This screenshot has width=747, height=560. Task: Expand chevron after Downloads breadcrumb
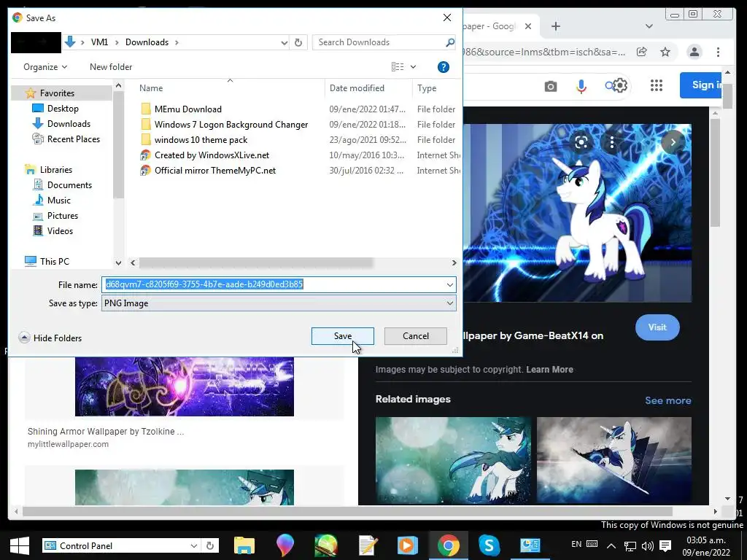pyautogui.click(x=177, y=42)
